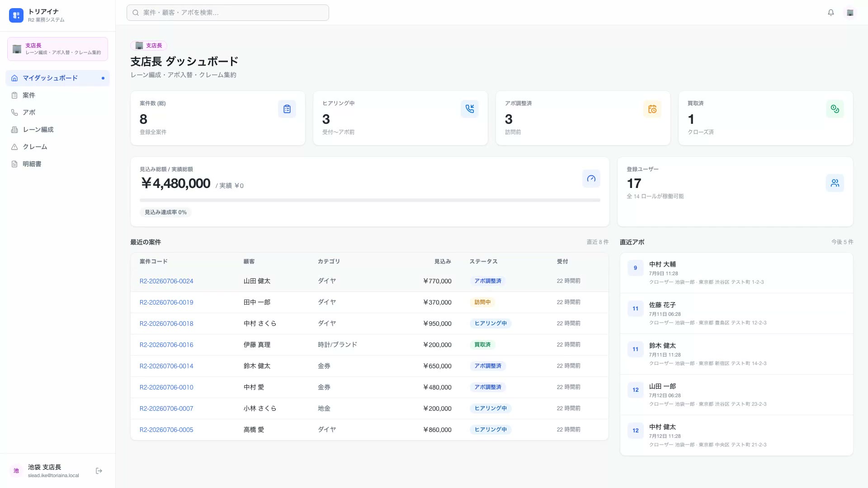Click the ¥950,000 amount cell

[x=437, y=324]
